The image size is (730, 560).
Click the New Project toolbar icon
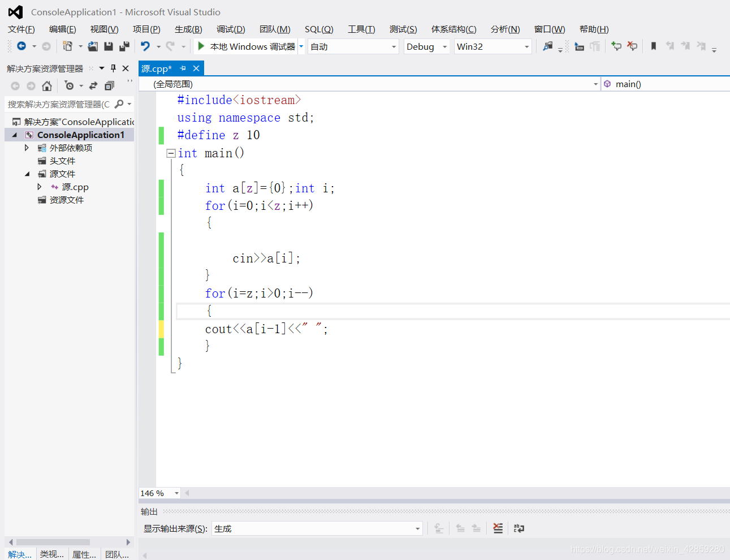click(67, 46)
